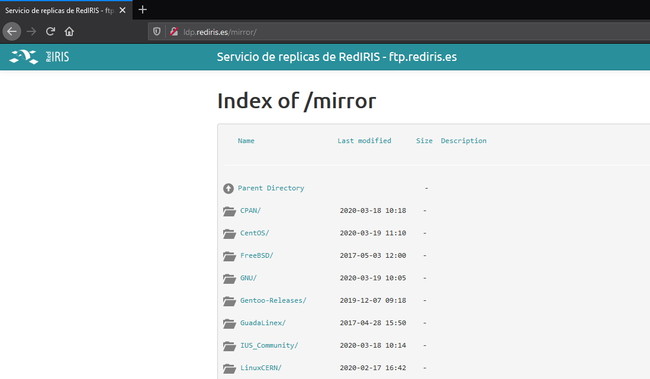Open the CentOS/ directory link
This screenshot has width=650, height=379.
[255, 233]
